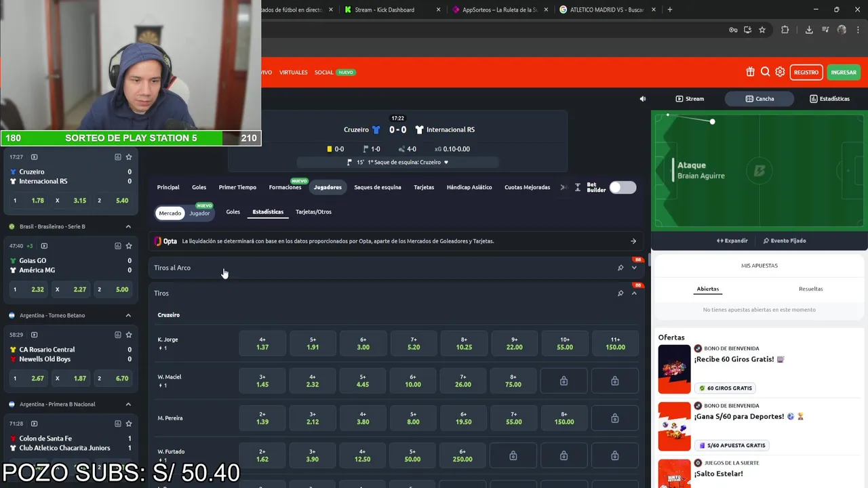Bet K. Jorge 4+ shots at 1.37

[x=262, y=344]
